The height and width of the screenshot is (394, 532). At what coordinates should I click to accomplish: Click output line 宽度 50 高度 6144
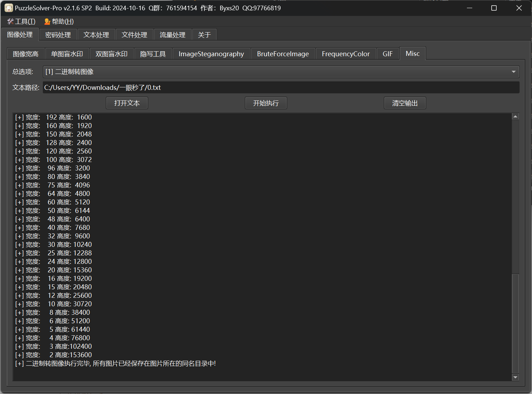pos(52,210)
